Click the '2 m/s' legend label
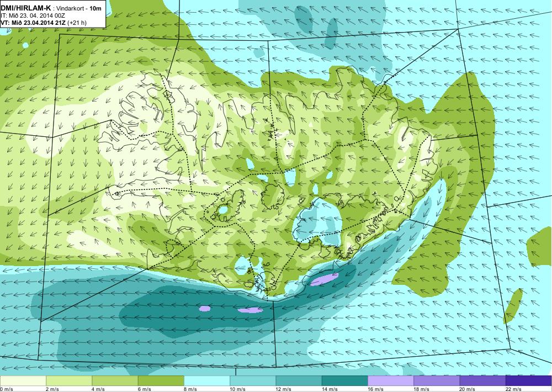Screen dimensions: 552x392 [x=52, y=389]
